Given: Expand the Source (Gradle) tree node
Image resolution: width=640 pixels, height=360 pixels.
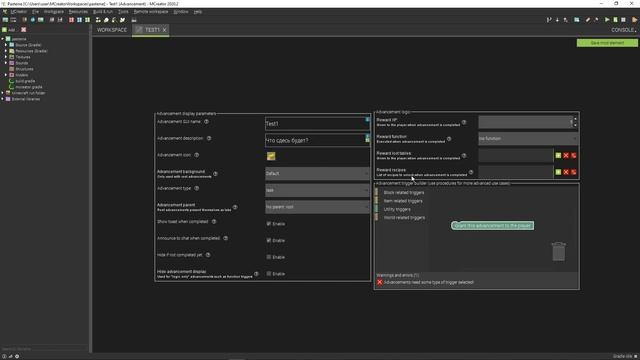Looking at the screenshot, I should pyautogui.click(x=6, y=45).
